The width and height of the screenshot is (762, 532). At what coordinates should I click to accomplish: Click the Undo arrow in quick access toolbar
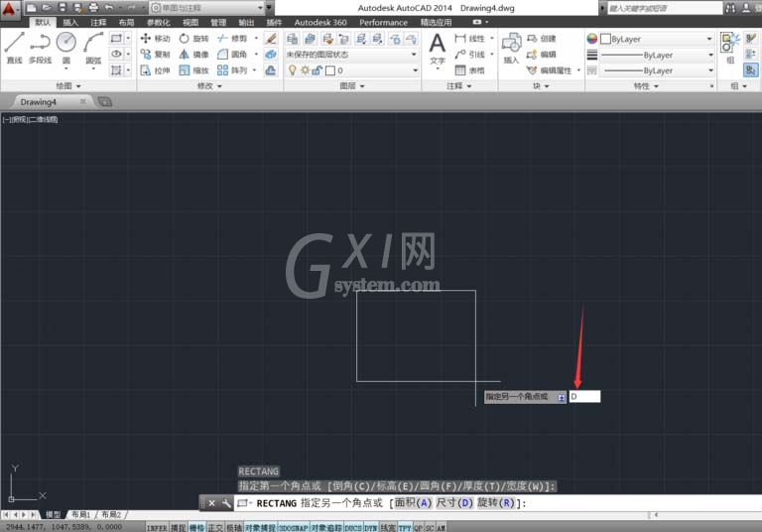[x=109, y=8]
